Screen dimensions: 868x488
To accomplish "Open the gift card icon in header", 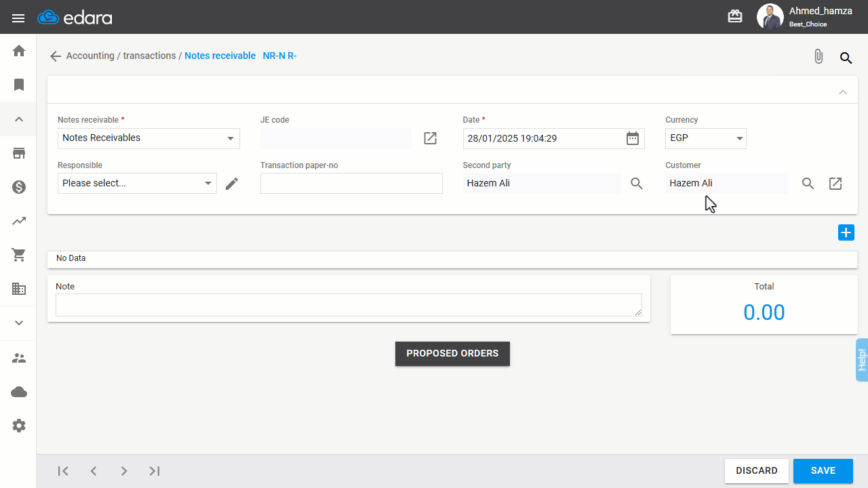I will [735, 16].
